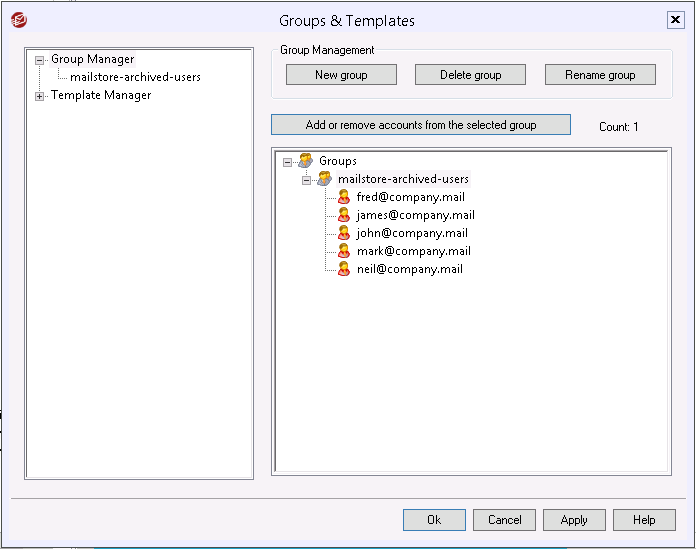
Task: Collapse the Group Manager tree node
Action: tap(40, 60)
